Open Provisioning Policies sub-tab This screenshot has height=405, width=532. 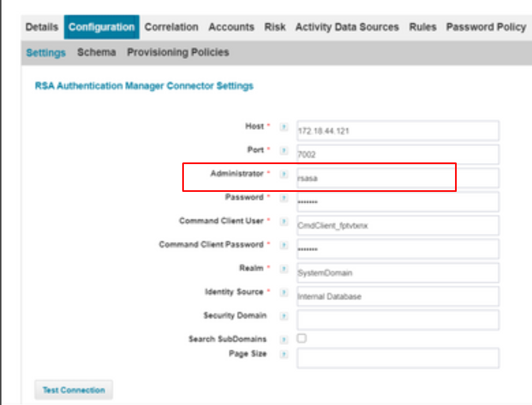178,53
